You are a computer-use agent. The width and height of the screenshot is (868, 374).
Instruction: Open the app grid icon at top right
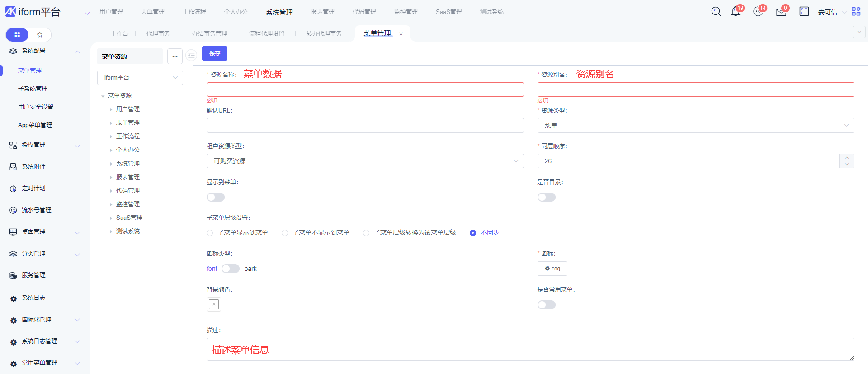[856, 12]
